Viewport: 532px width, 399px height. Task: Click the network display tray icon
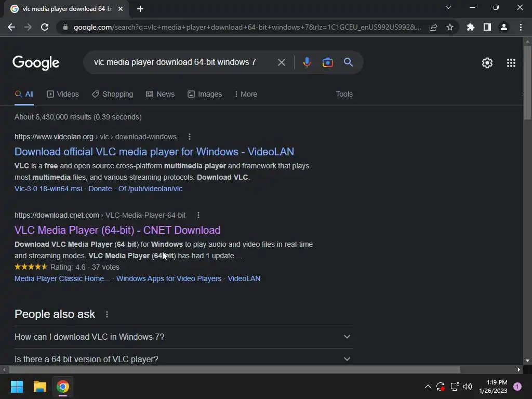tap(455, 387)
